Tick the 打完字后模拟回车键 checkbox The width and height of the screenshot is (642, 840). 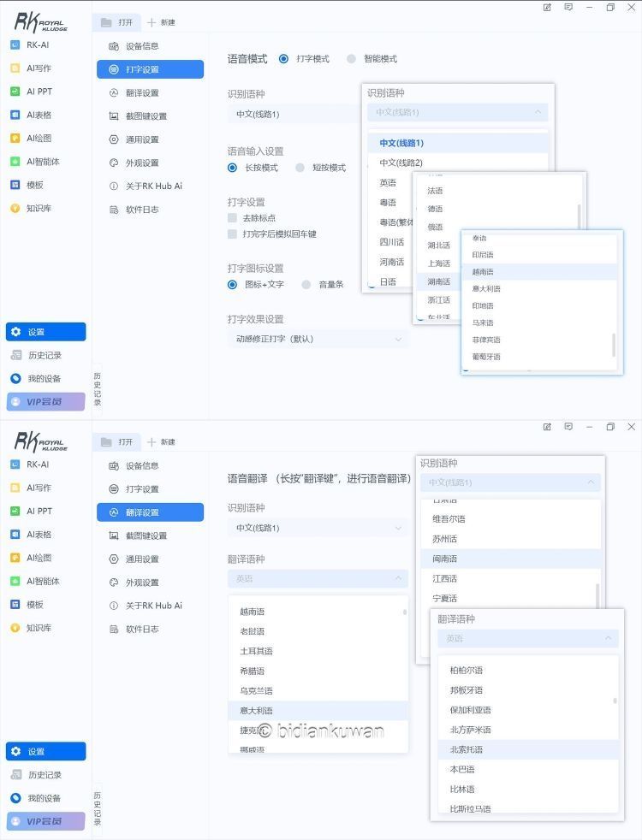tap(232, 234)
